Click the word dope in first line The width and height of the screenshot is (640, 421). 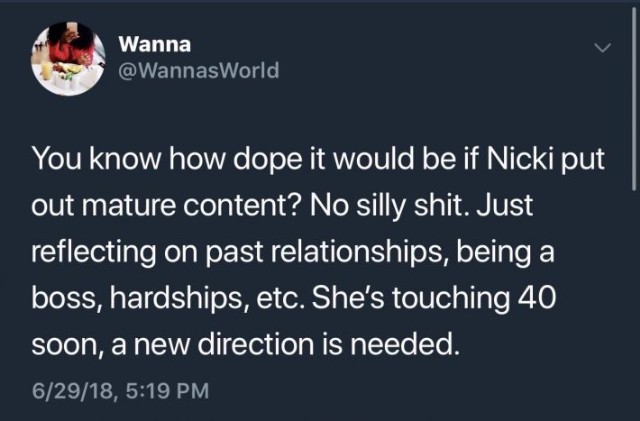click(x=267, y=160)
